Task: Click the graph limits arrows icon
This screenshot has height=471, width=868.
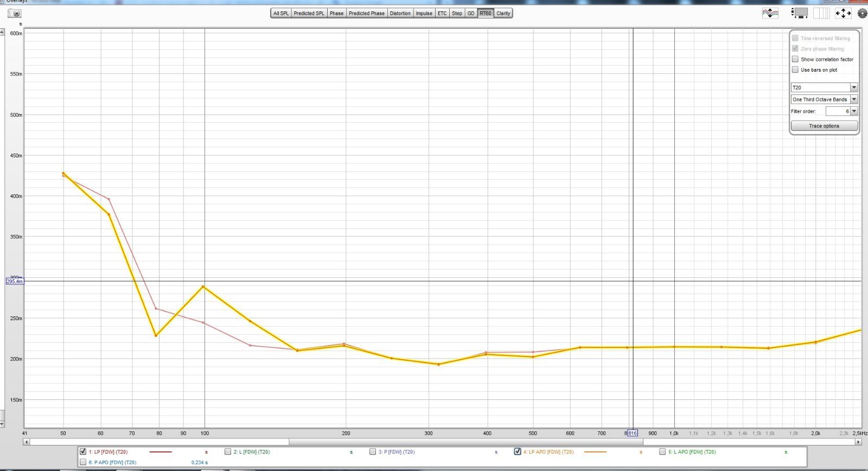Action: tap(843, 13)
